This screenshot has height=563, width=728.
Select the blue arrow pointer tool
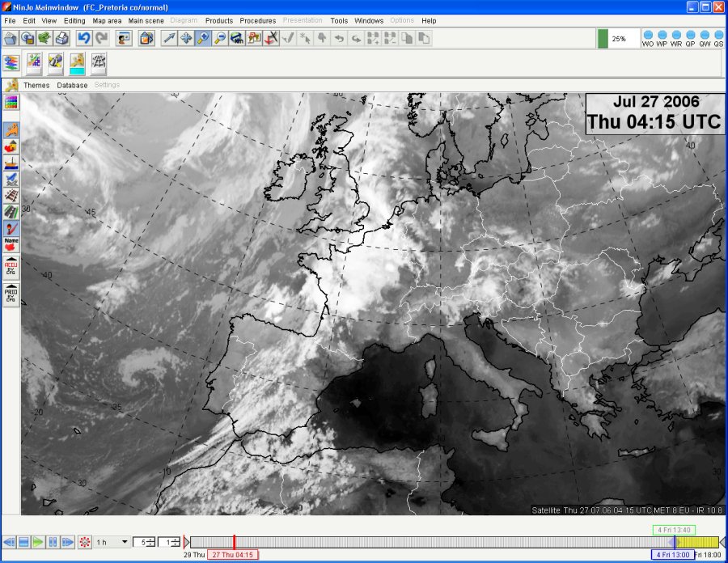coord(169,38)
